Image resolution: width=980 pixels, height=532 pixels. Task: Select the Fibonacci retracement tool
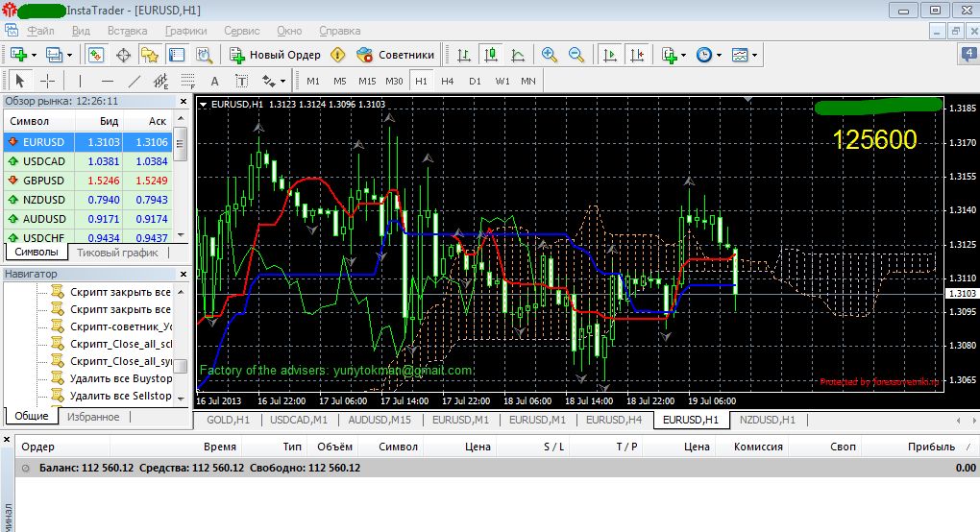pos(187,81)
